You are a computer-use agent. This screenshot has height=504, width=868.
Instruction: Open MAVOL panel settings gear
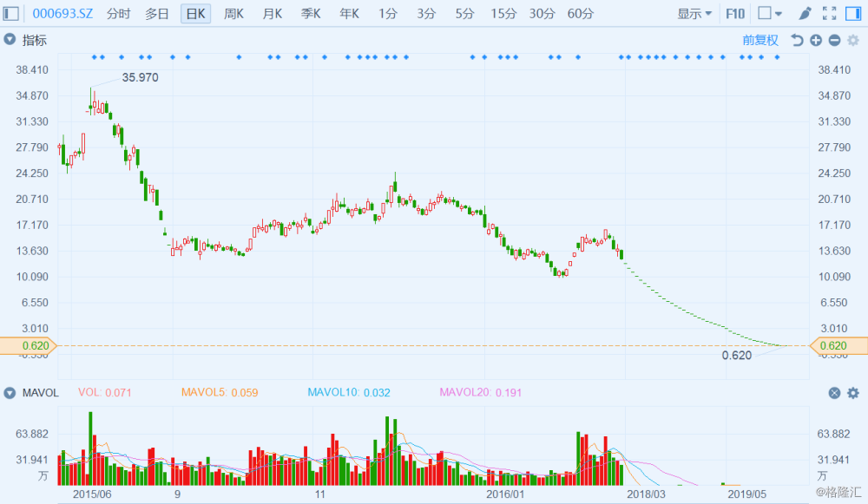pos(853,393)
